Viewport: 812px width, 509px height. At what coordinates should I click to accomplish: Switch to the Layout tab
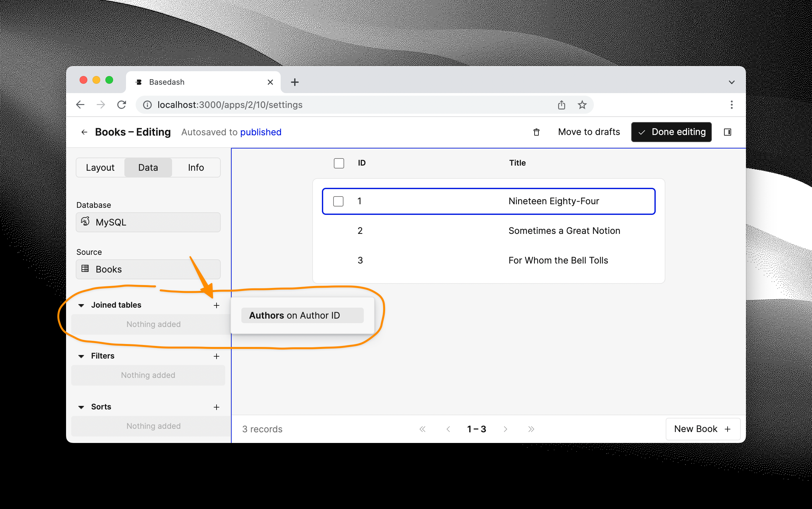pyautogui.click(x=100, y=168)
